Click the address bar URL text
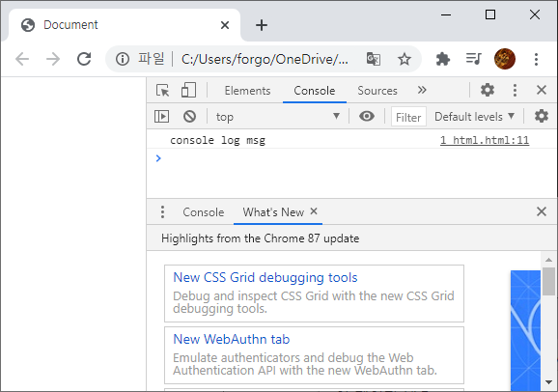This screenshot has width=558, height=392. pyautogui.click(x=265, y=59)
